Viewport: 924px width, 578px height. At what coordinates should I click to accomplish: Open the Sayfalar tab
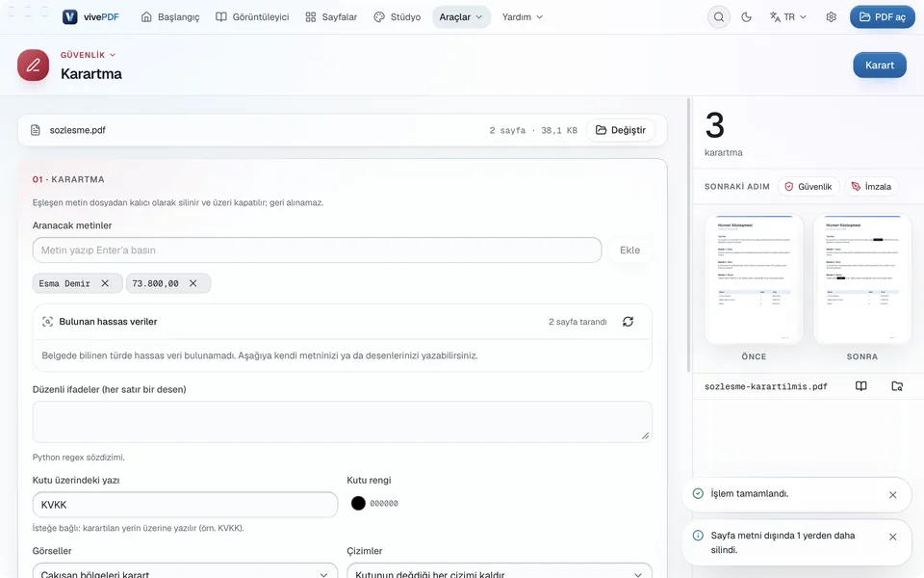click(331, 17)
